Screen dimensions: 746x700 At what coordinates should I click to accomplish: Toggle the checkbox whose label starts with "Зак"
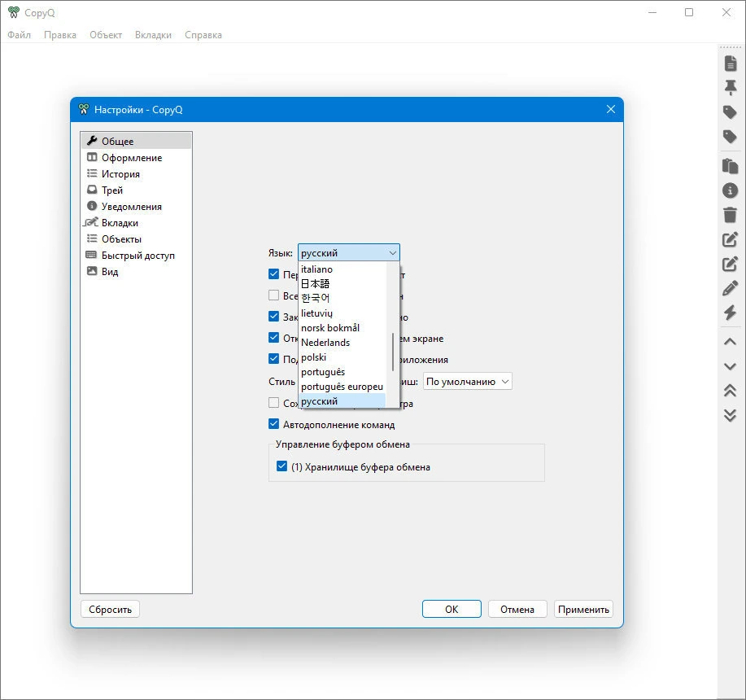pos(273,317)
